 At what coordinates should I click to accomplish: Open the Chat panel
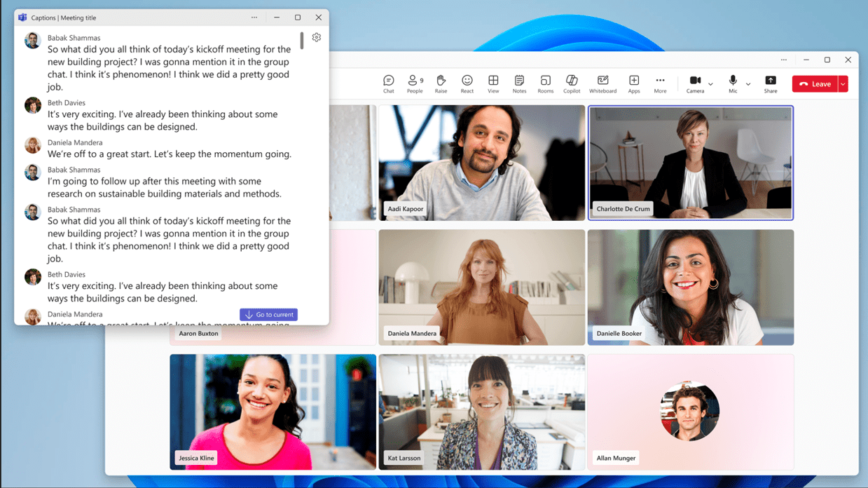(x=388, y=84)
